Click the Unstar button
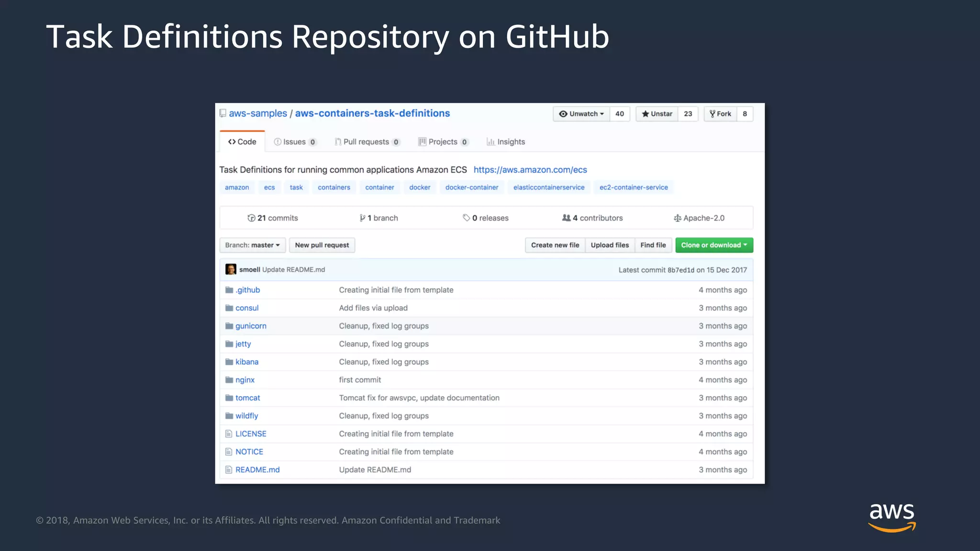 click(657, 114)
